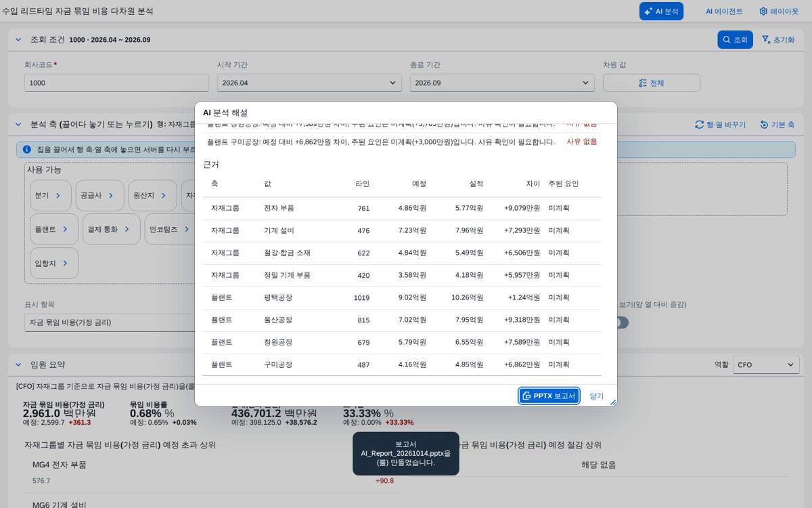Collapse the 분석 축 section
This screenshot has height=508, width=812.
tap(18, 125)
